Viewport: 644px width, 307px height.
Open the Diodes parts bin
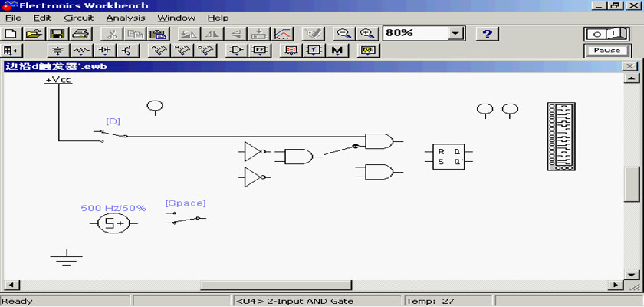click(105, 50)
